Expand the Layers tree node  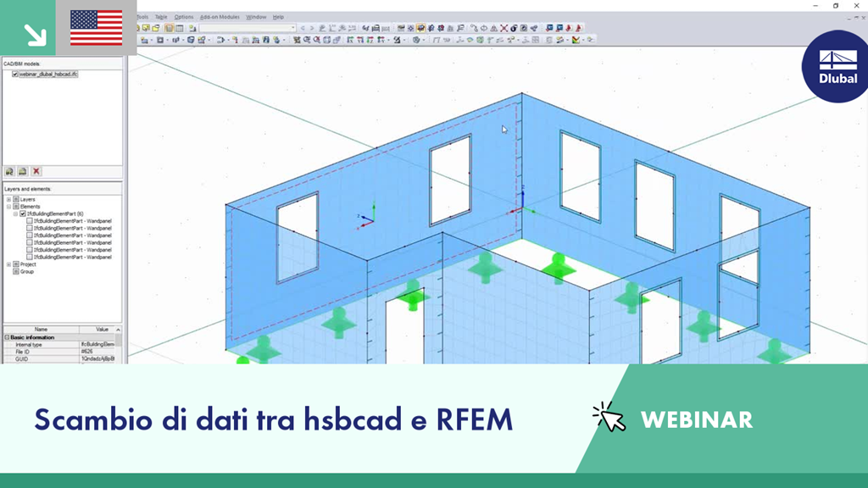(8, 199)
